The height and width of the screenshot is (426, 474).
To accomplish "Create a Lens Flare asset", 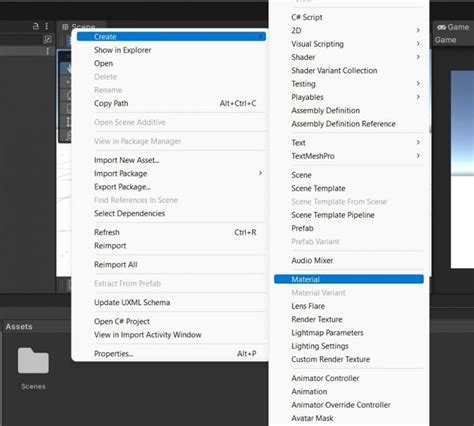I will 349,306.
